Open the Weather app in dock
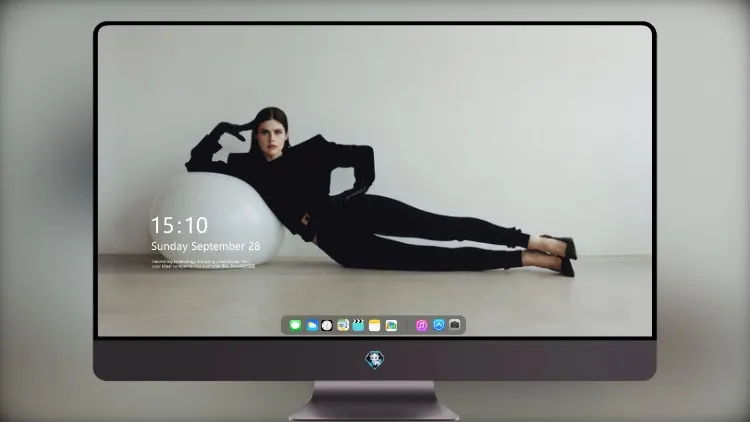This screenshot has height=422, width=750. (312, 326)
